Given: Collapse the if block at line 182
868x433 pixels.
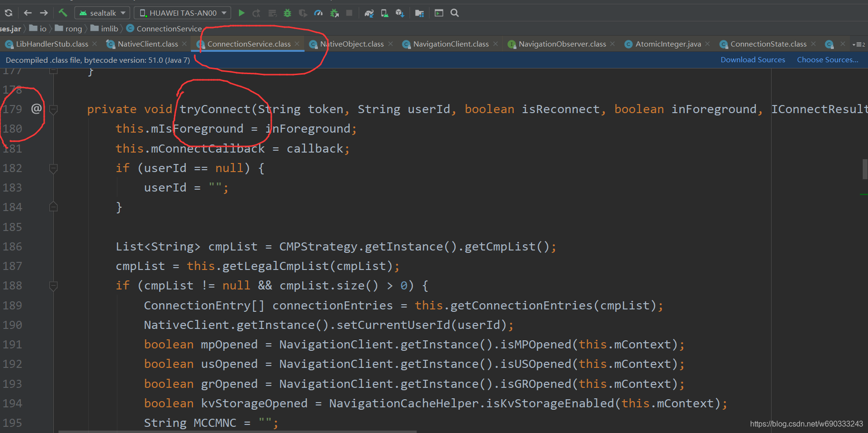Looking at the screenshot, I should pos(54,168).
